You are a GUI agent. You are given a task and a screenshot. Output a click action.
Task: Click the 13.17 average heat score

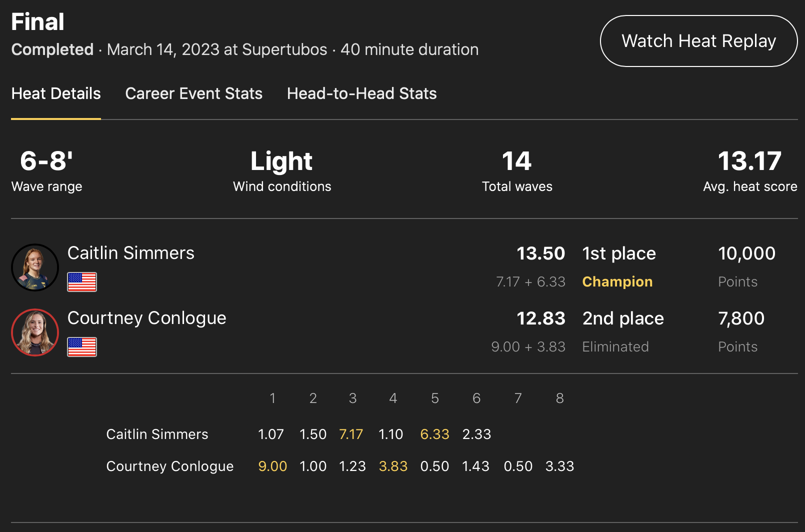[x=749, y=161]
